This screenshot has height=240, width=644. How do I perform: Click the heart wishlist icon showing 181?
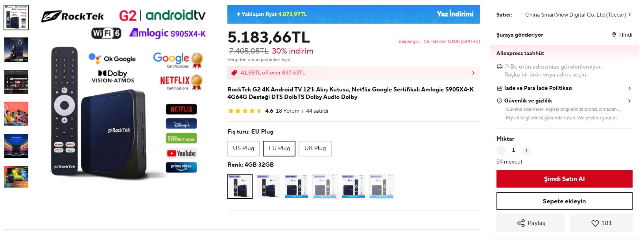[x=595, y=223]
